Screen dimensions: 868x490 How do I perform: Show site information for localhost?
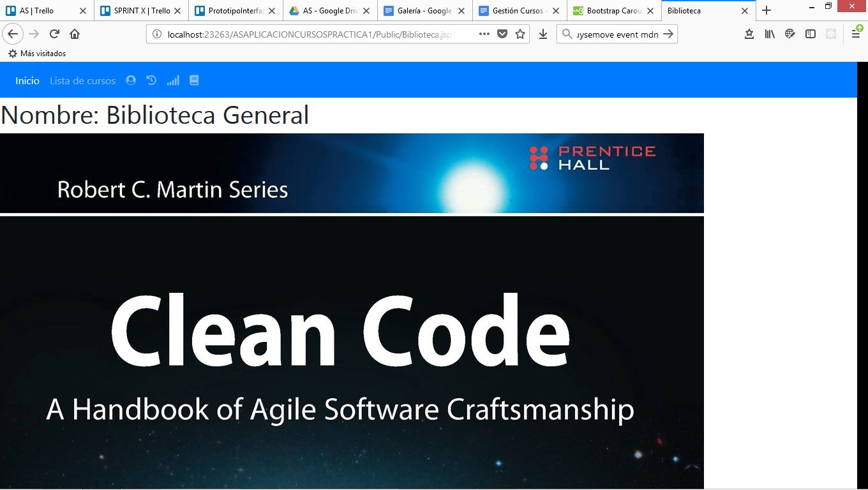tap(157, 34)
